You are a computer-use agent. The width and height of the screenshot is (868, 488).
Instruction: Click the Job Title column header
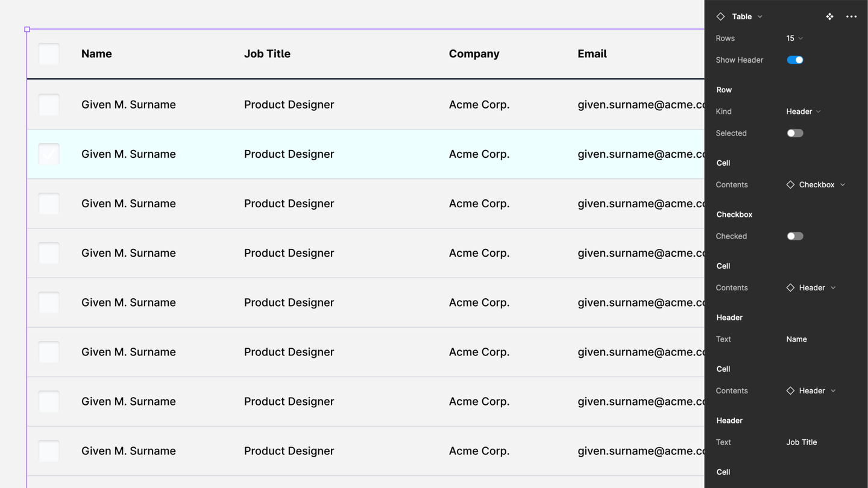(x=267, y=54)
